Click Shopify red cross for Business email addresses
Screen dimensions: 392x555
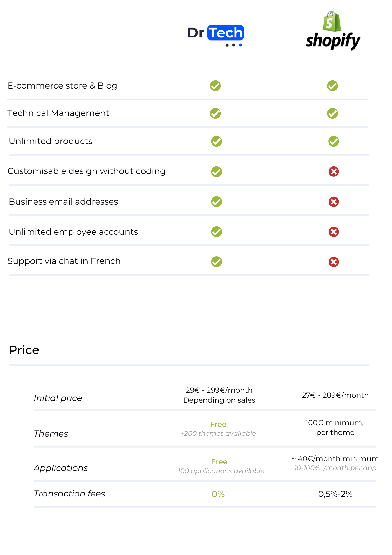(x=334, y=202)
